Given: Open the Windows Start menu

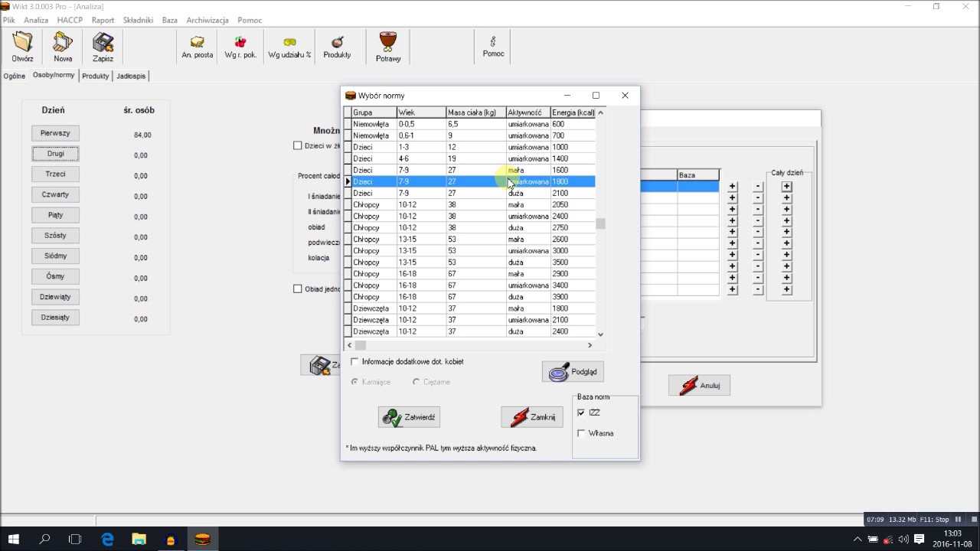Looking at the screenshot, I should pyautogui.click(x=14, y=540).
